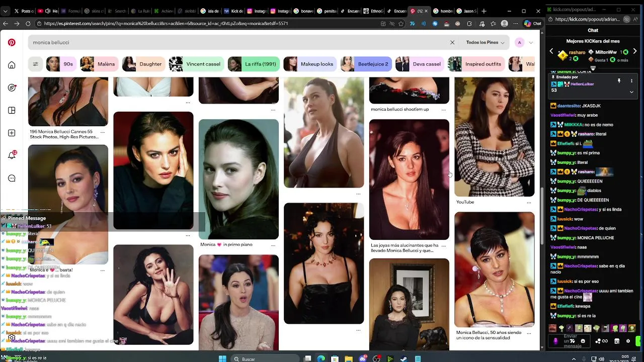Go to previous top KICKer in chat

click(x=551, y=51)
